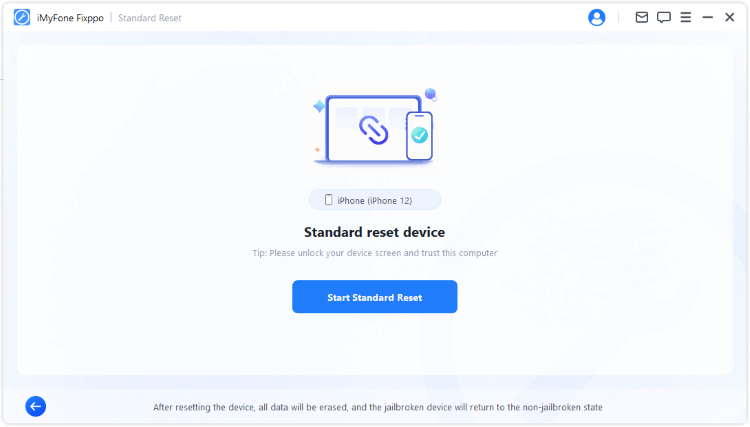Click the iMyFone Fixppo logo icon

tap(22, 17)
